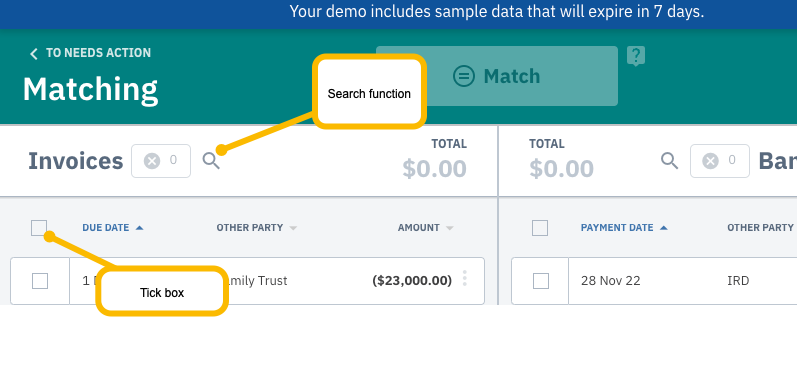The image size is (797, 370).
Task: Sort bank transactions by Other Party column
Action: [x=760, y=228]
